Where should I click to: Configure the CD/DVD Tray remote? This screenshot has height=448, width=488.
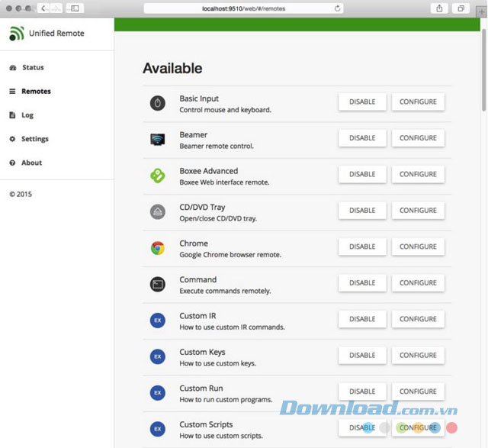pyautogui.click(x=418, y=211)
